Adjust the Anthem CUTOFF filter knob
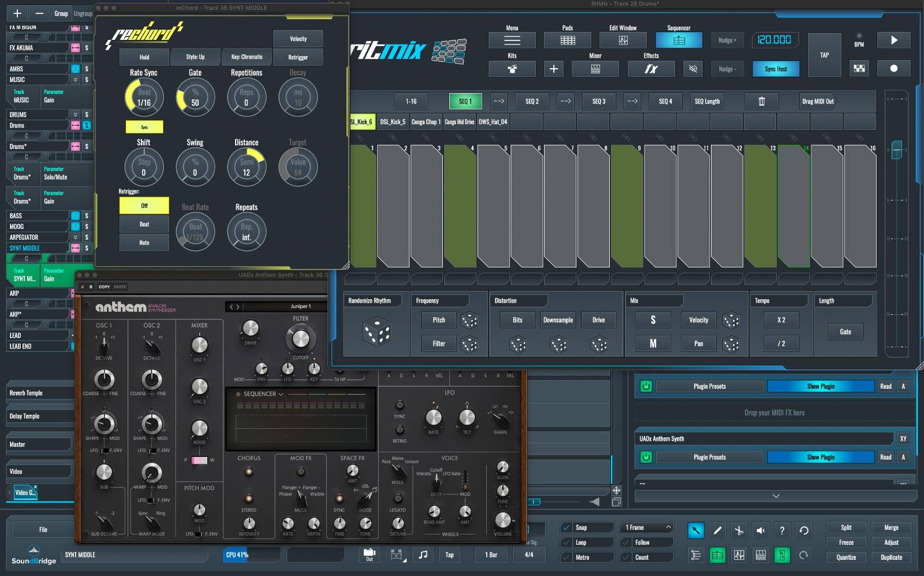 [300, 339]
